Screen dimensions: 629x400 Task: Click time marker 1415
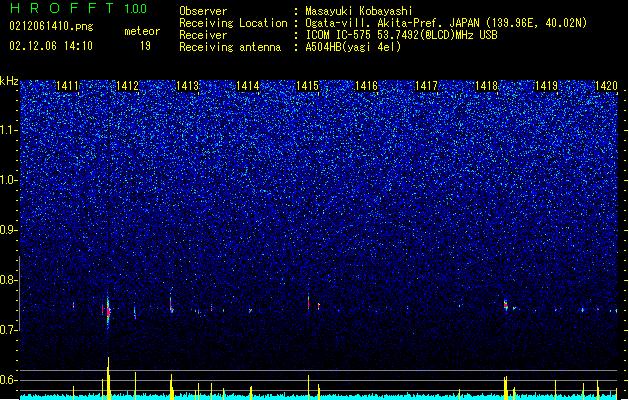[307, 85]
